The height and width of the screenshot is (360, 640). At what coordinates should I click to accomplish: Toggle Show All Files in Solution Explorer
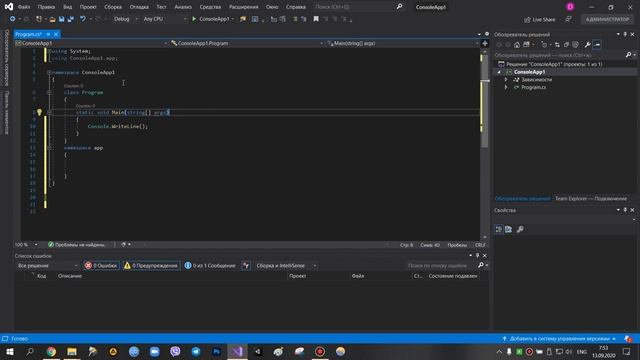pyautogui.click(x=576, y=45)
